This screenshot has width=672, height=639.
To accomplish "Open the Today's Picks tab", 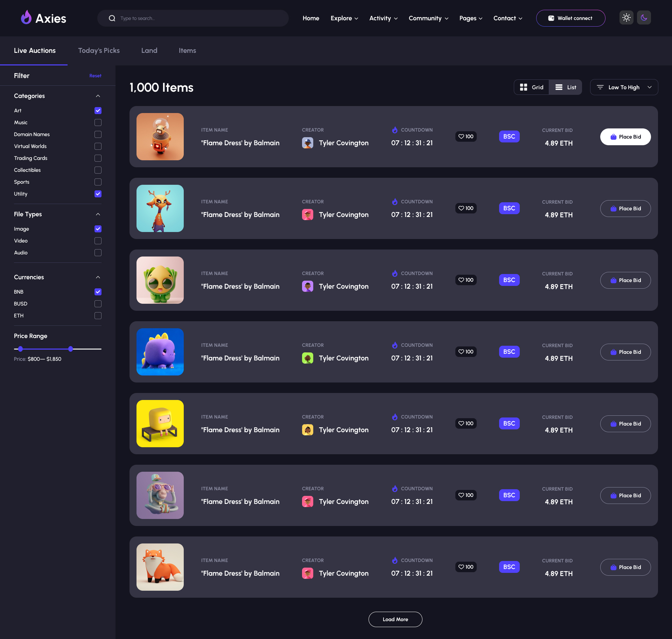I will [x=99, y=50].
